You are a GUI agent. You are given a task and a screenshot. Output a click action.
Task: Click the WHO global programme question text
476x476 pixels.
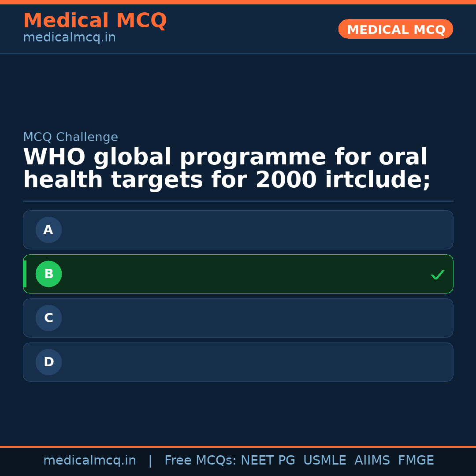coord(227,169)
